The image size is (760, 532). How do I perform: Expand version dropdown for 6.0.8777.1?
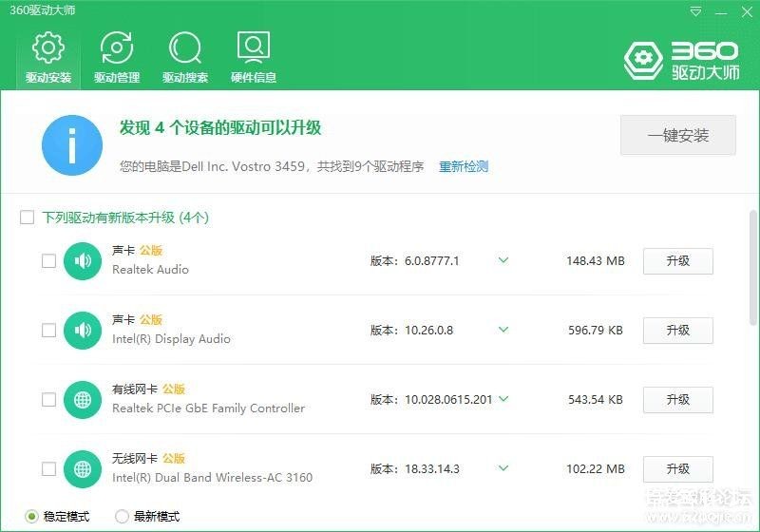click(x=503, y=260)
